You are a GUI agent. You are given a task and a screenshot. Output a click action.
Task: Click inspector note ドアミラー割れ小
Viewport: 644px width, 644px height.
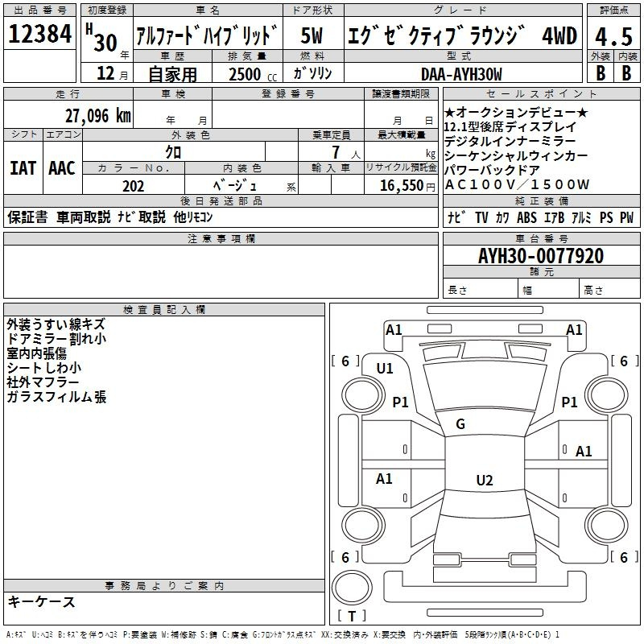click(56, 339)
